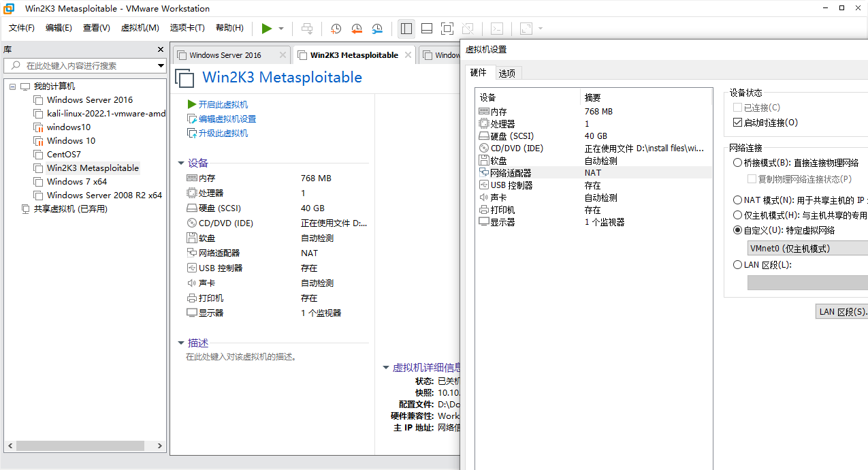Open the 文件(F) menu
Screen dimensions: 868x470
click(22, 28)
